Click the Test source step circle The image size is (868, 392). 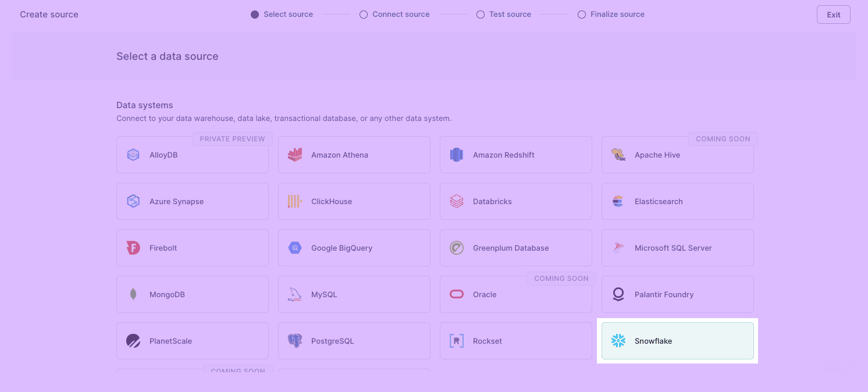point(481,15)
